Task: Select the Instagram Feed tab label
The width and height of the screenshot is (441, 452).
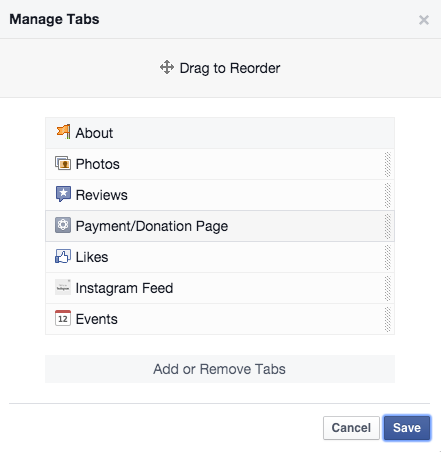Action: click(x=124, y=288)
